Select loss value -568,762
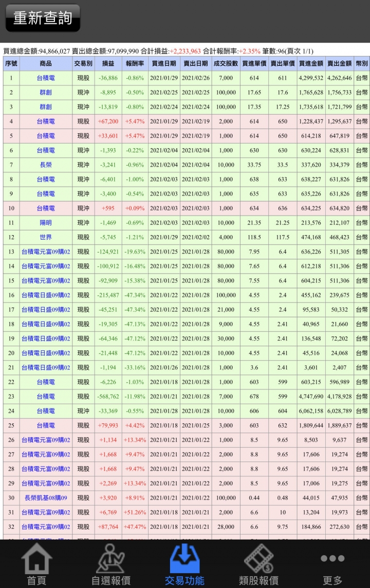The width and height of the screenshot is (370, 588). [108, 397]
